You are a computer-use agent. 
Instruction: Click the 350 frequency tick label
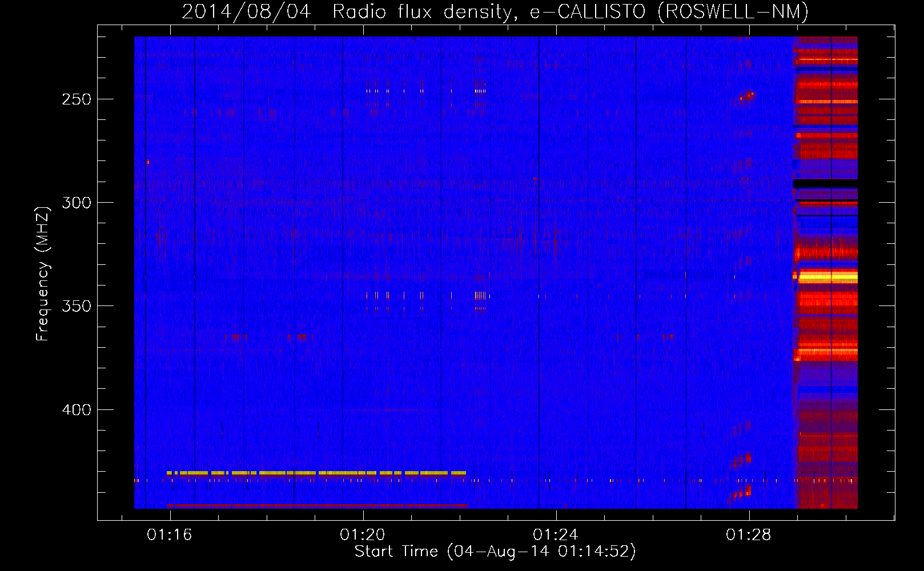(x=77, y=306)
